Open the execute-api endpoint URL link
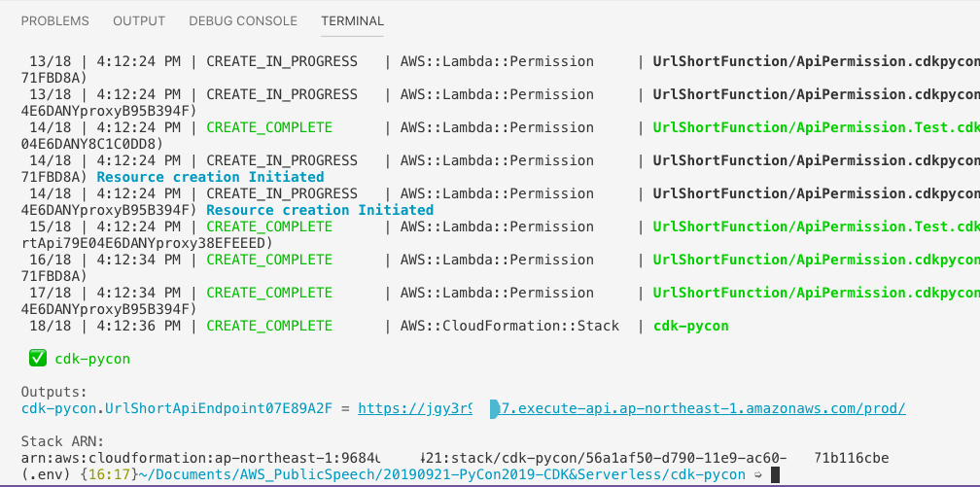The image size is (980, 487). point(632,409)
